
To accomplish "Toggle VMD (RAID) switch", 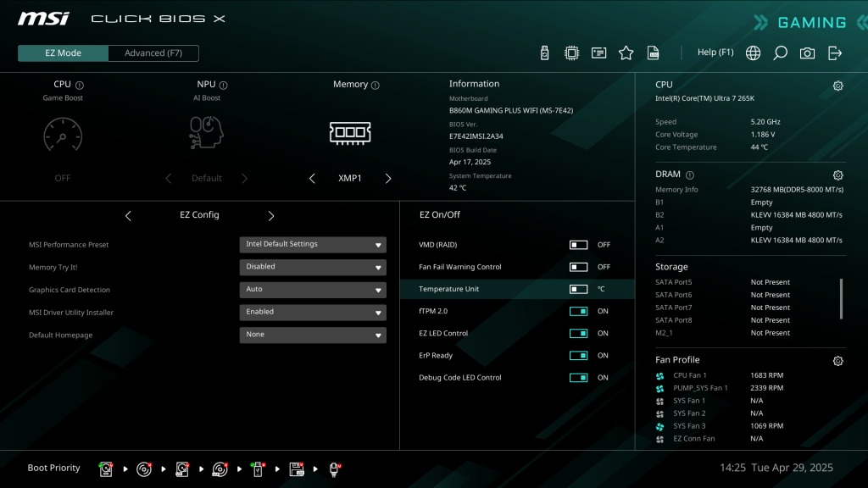I will (578, 245).
